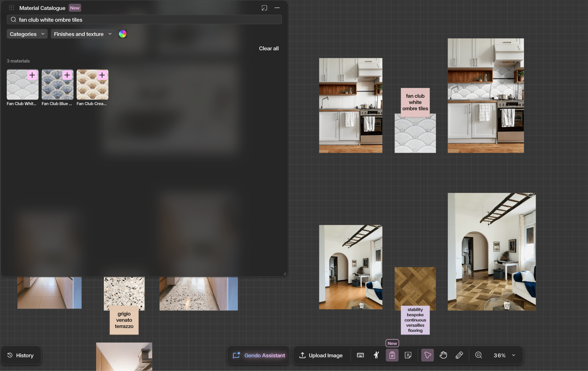Viewport: 588px width, 371px height.
Task: Select the kitchen render with fan tile backsplash
Action: tap(486, 96)
